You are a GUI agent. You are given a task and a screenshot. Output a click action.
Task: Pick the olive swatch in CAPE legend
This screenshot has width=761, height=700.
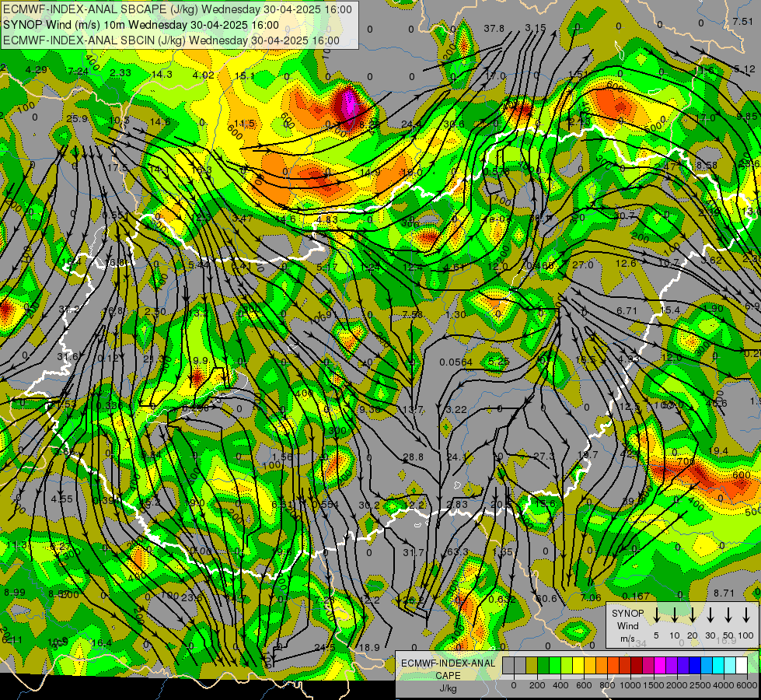(532, 665)
